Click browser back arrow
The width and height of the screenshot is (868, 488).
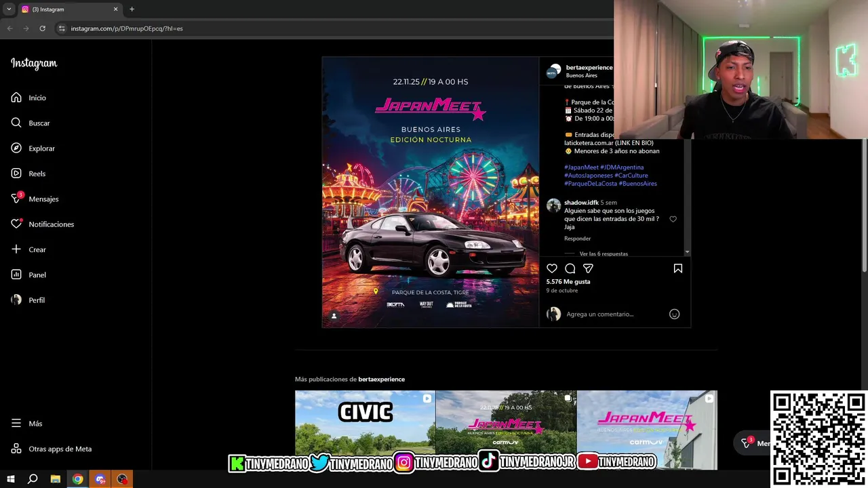(9, 28)
